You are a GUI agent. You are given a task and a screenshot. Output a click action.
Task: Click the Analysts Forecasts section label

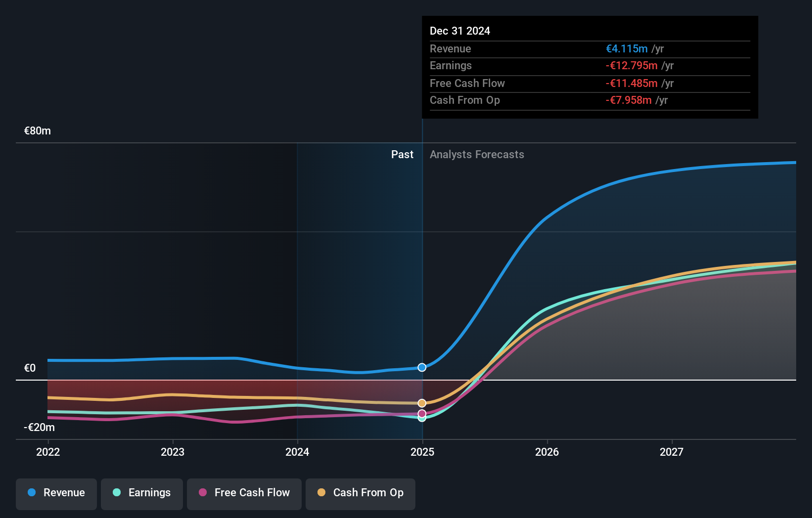[x=477, y=154]
